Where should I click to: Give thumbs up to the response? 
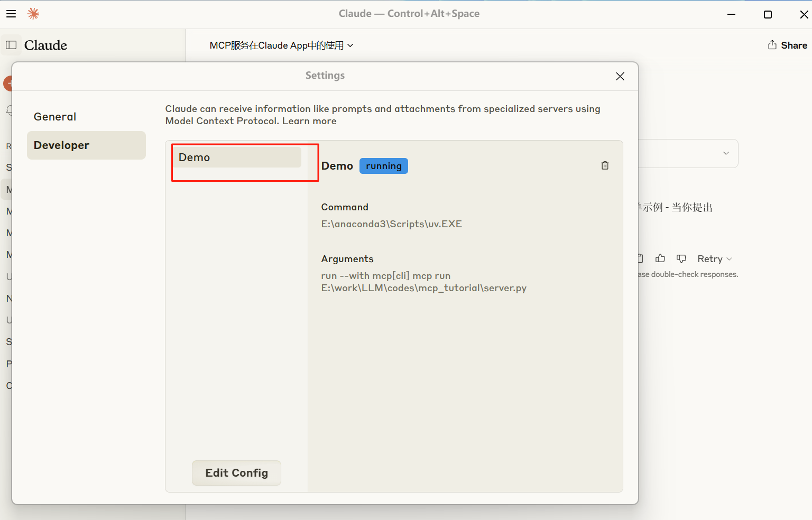tap(660, 258)
